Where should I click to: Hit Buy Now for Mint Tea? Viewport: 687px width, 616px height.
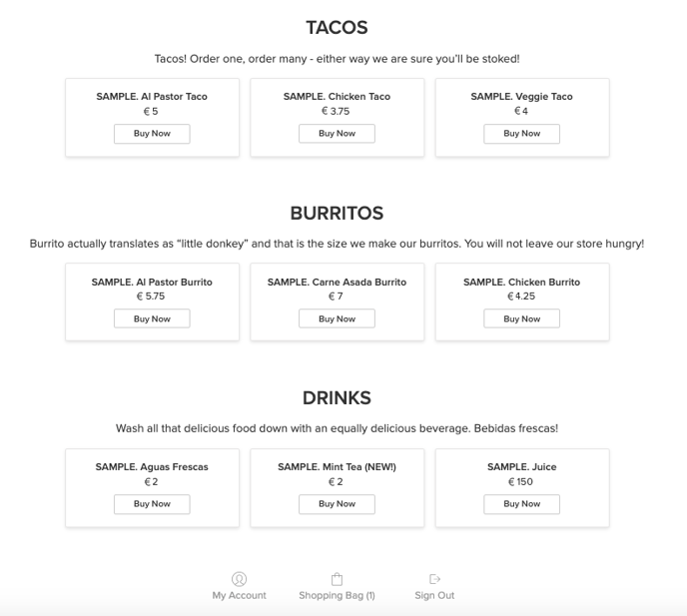click(337, 504)
